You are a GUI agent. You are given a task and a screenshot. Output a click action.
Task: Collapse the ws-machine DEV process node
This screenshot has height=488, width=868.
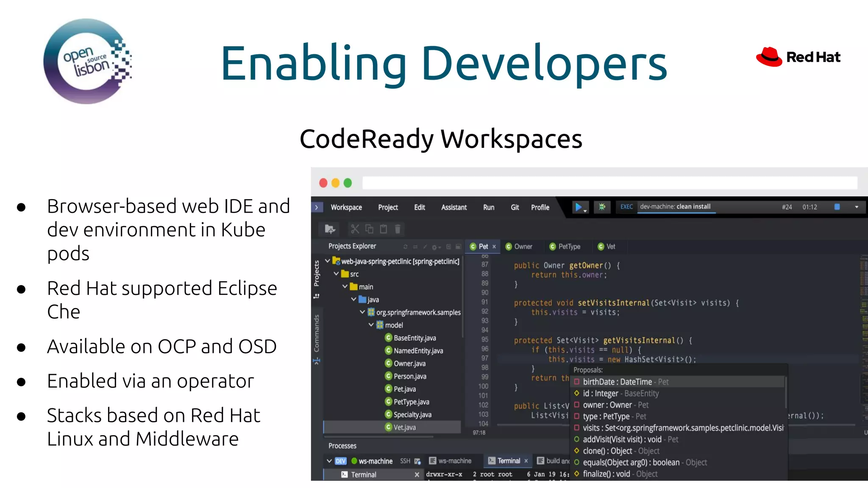pos(329,461)
